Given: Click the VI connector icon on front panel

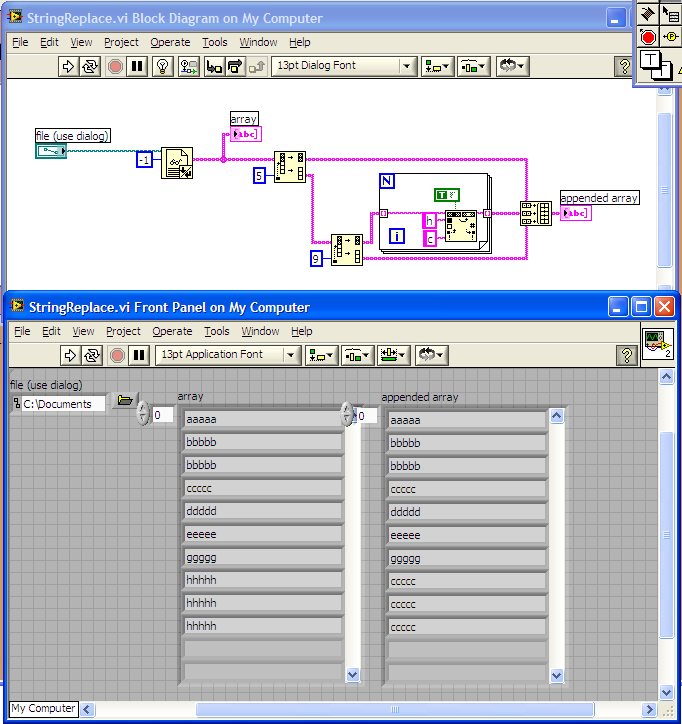Looking at the screenshot, I should coord(657,342).
